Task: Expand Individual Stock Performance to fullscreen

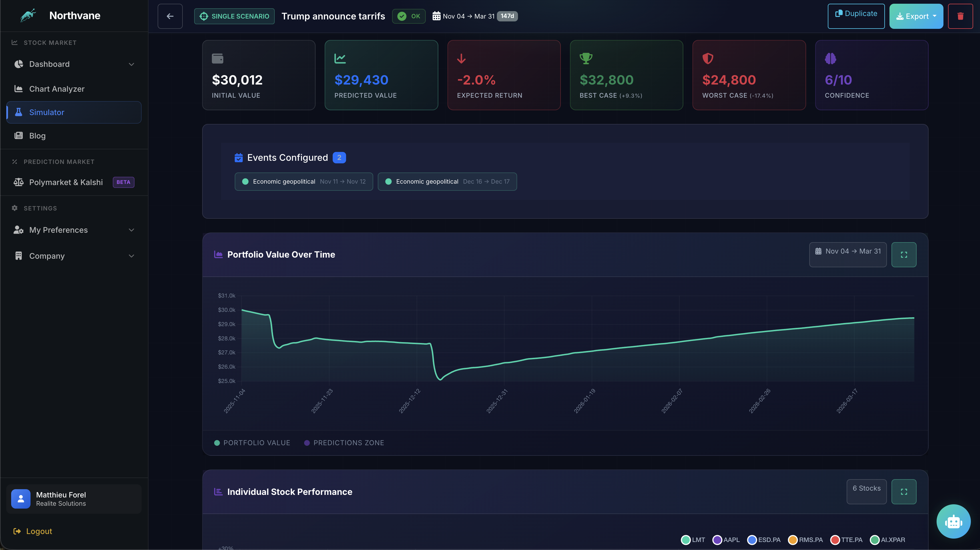Action: (x=904, y=492)
